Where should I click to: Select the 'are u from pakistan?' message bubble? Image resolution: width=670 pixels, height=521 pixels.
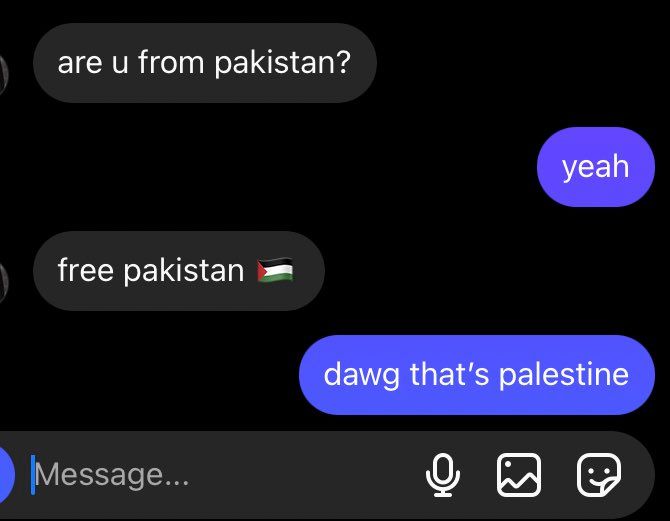pyautogui.click(x=205, y=63)
